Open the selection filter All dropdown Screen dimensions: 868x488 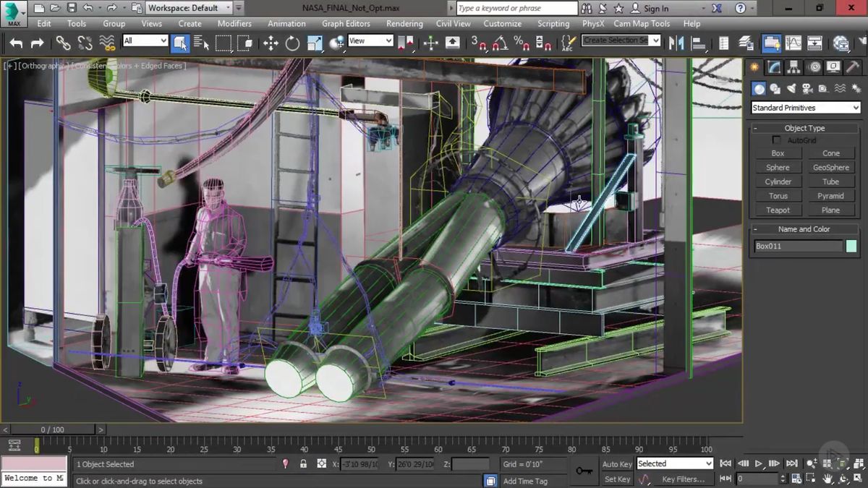[143, 41]
